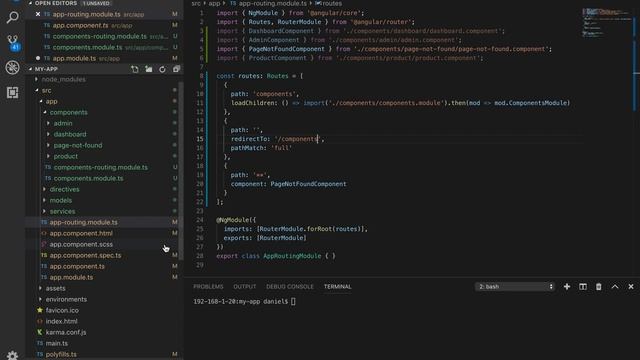
Task: Click 'app-routing.module.ts' in the breadcrumb
Action: coord(273,3)
